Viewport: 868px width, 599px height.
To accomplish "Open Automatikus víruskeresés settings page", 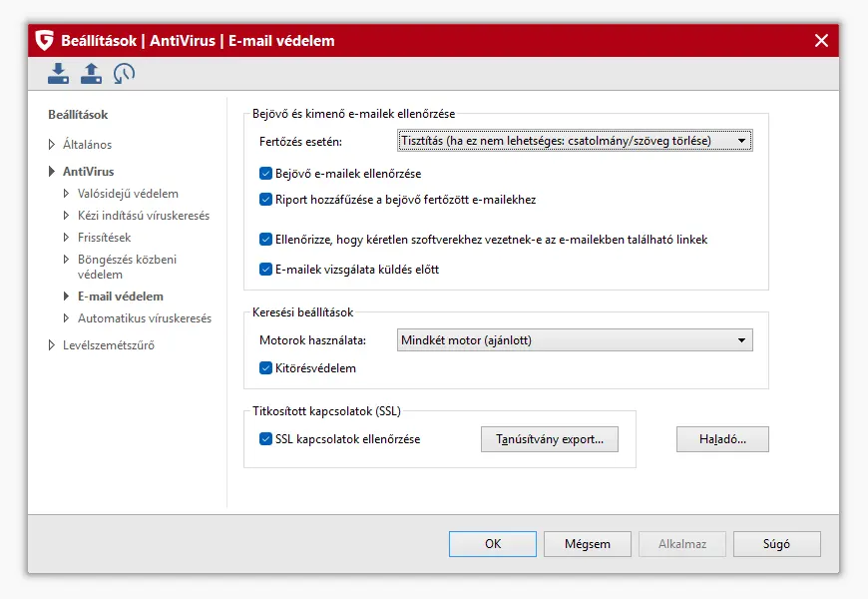I will click(145, 318).
